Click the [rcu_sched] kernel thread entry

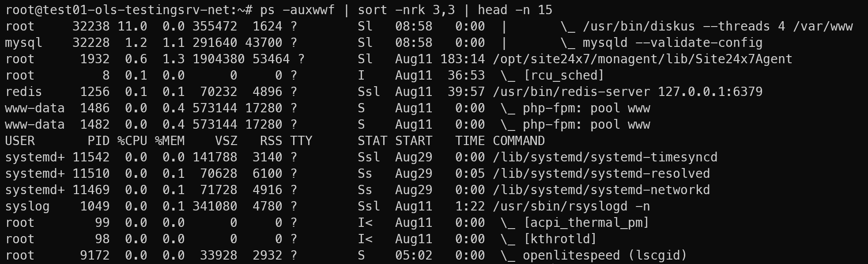pos(563,75)
